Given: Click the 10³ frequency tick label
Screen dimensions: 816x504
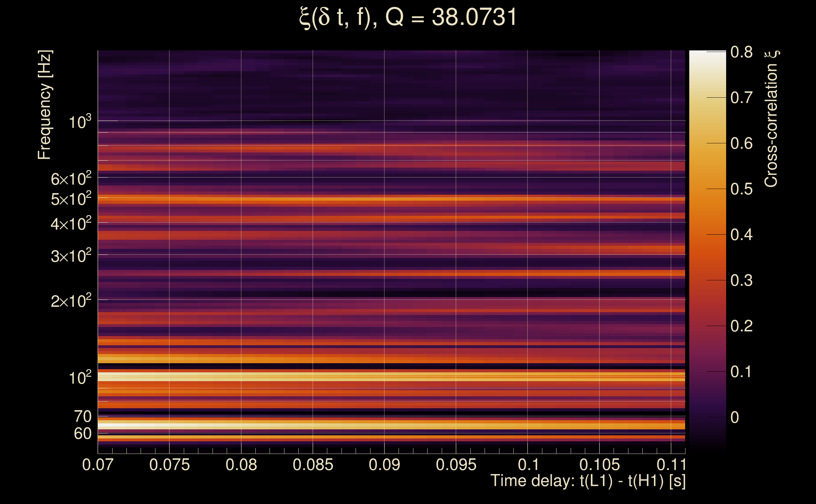Looking at the screenshot, I should (x=79, y=122).
